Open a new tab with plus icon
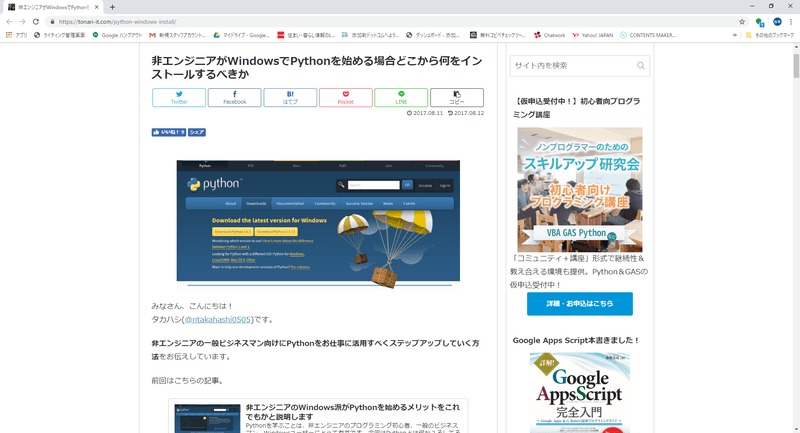800x433 pixels. [112, 7]
